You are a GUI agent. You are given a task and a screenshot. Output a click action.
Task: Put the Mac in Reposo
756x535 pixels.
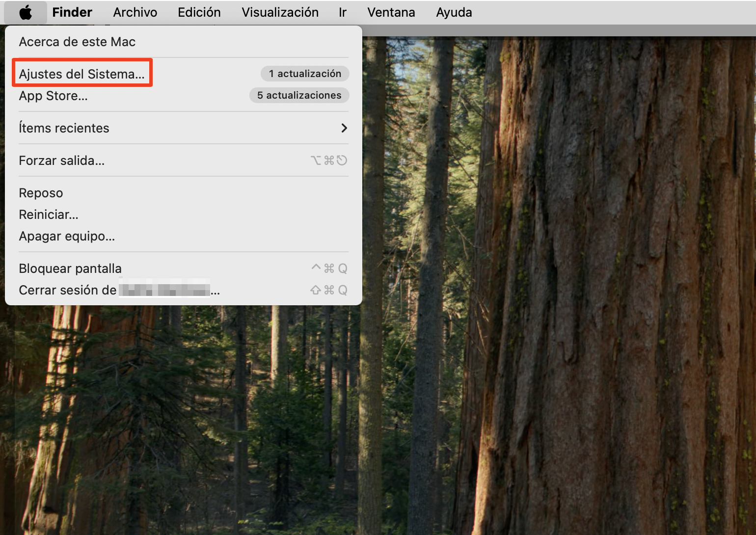[x=41, y=193]
